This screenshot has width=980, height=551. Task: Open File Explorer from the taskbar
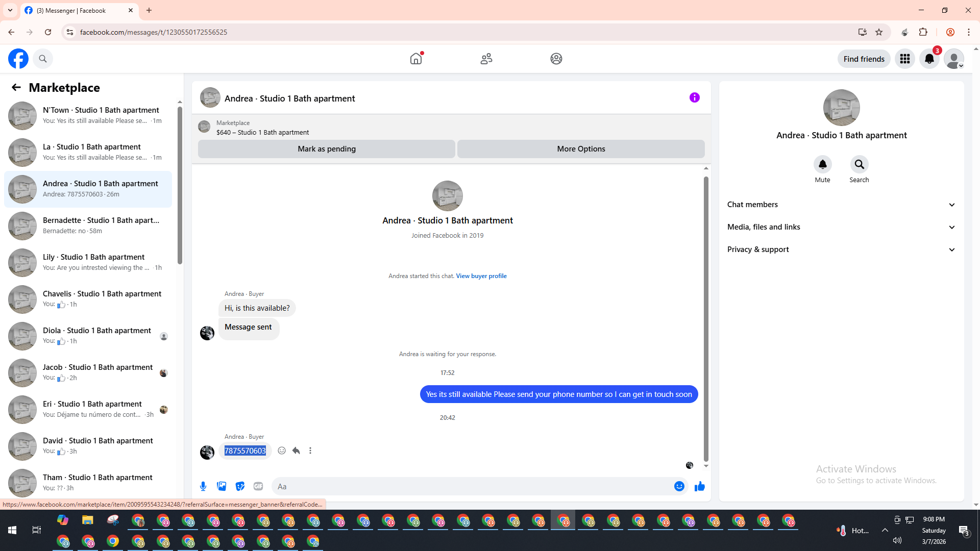click(88, 520)
